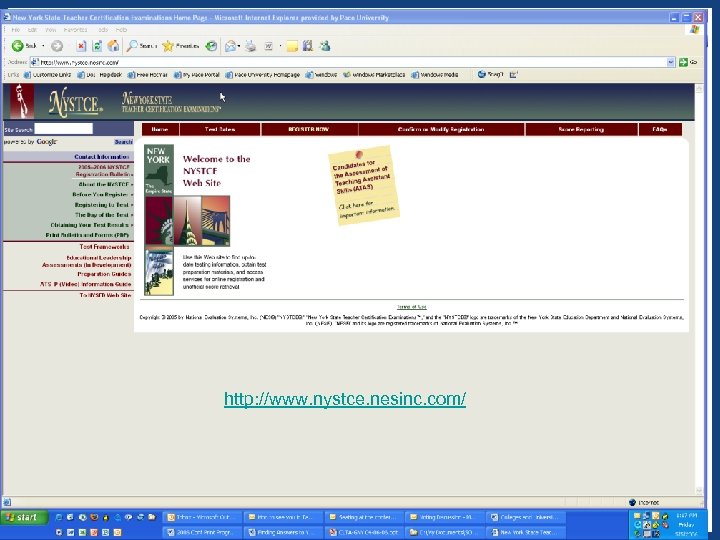Click the Print icon in toolbar
Screen dimensions: 720x540
(250, 46)
